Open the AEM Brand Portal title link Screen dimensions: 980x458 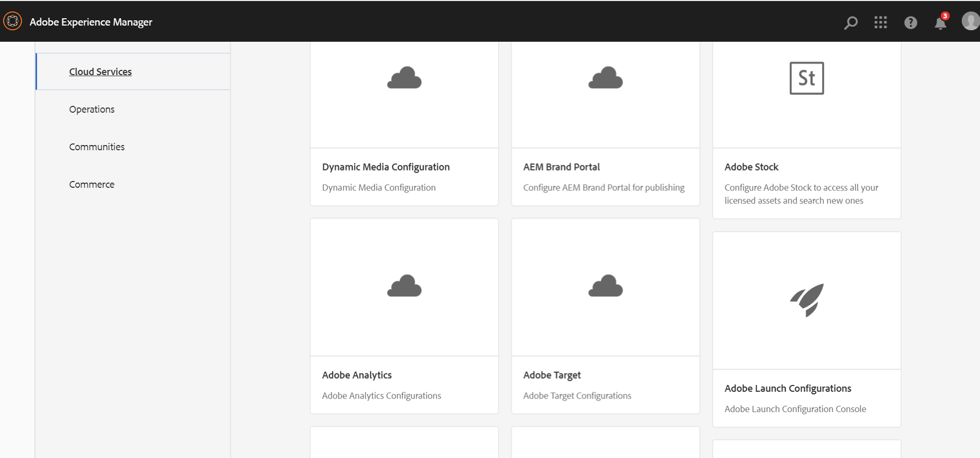click(562, 167)
